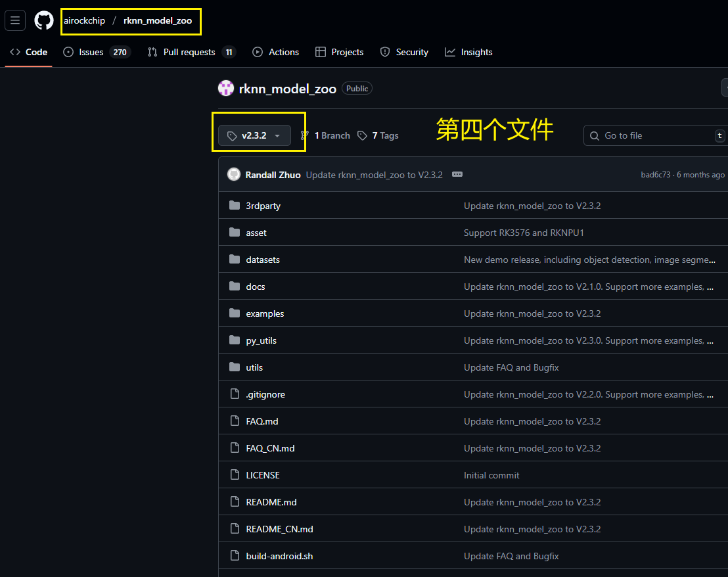
Task: Click the build-android.sh file icon
Action: click(x=235, y=555)
